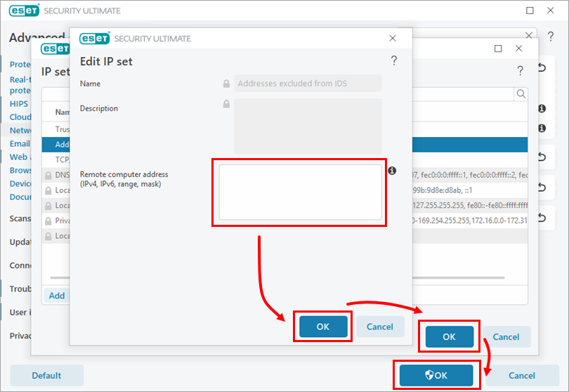569x392 pixels.
Task: Select the Email section in sidebar
Action: pos(20,143)
